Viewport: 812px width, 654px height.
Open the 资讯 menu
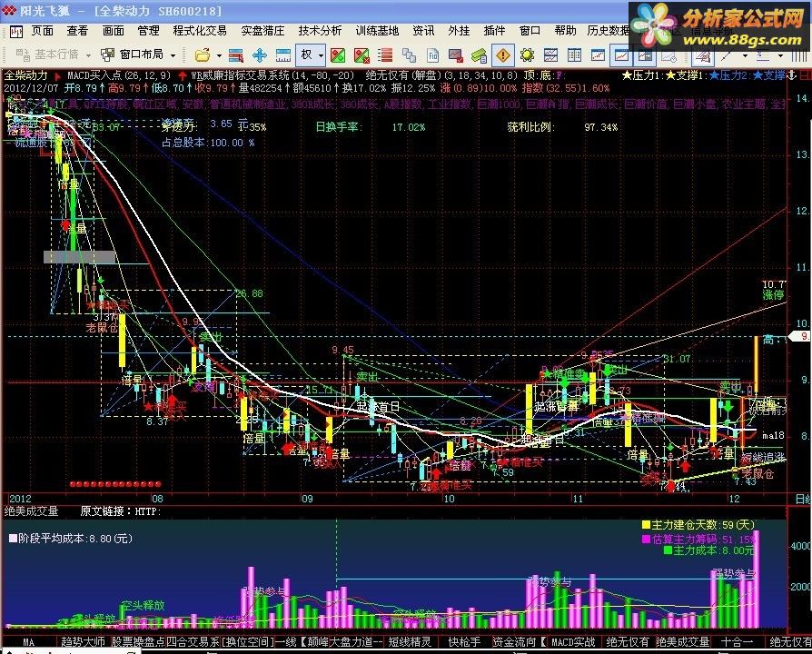point(423,31)
